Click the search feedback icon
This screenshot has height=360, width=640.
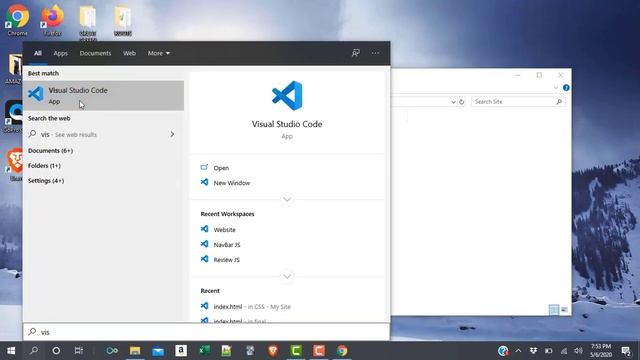click(x=356, y=53)
